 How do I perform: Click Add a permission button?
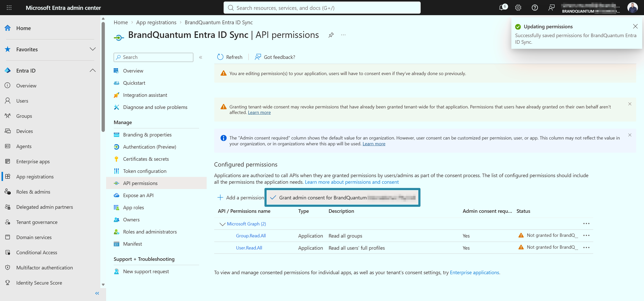click(241, 198)
